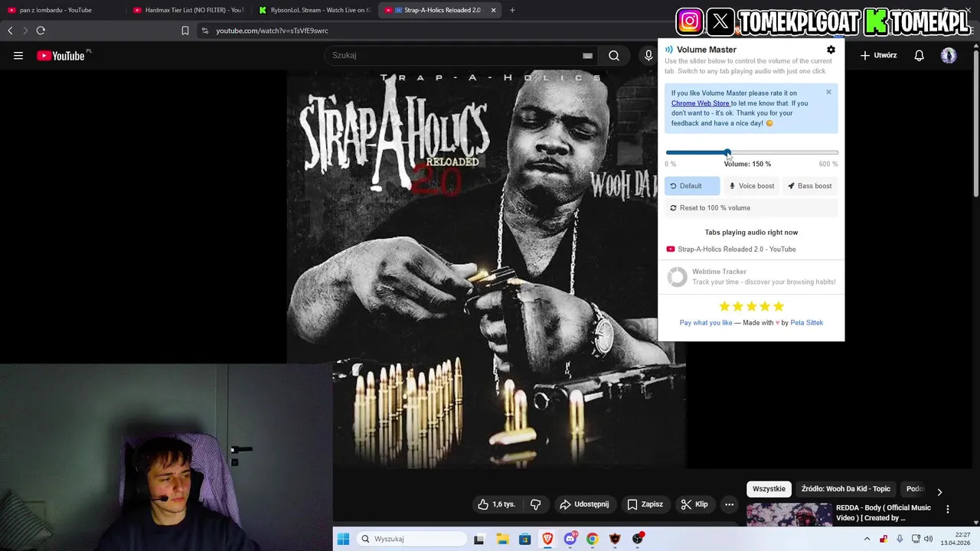Viewport: 980px width, 551px height.
Task: Click the Udostępnij share button
Action: [584, 504]
